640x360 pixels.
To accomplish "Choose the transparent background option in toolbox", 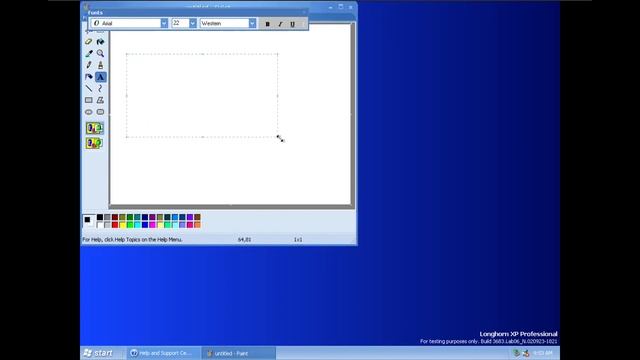I will (x=94, y=143).
